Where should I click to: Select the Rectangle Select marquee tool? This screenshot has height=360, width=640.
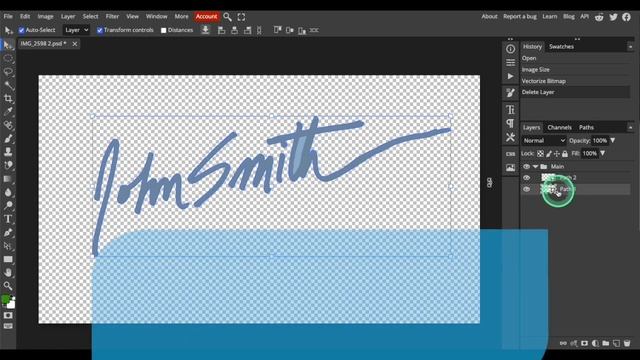click(8, 58)
